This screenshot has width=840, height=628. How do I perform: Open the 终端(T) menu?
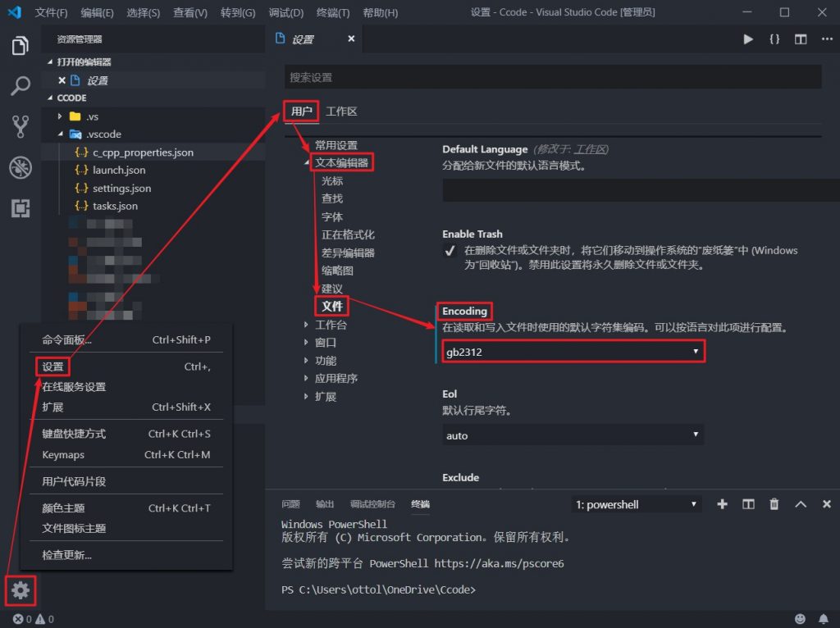click(333, 12)
